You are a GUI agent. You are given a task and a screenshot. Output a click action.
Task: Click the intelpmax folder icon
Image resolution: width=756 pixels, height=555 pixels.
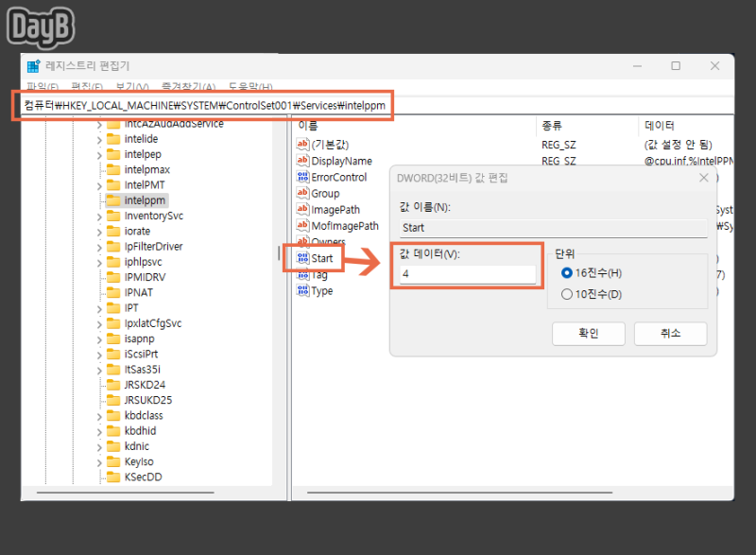[x=113, y=170]
